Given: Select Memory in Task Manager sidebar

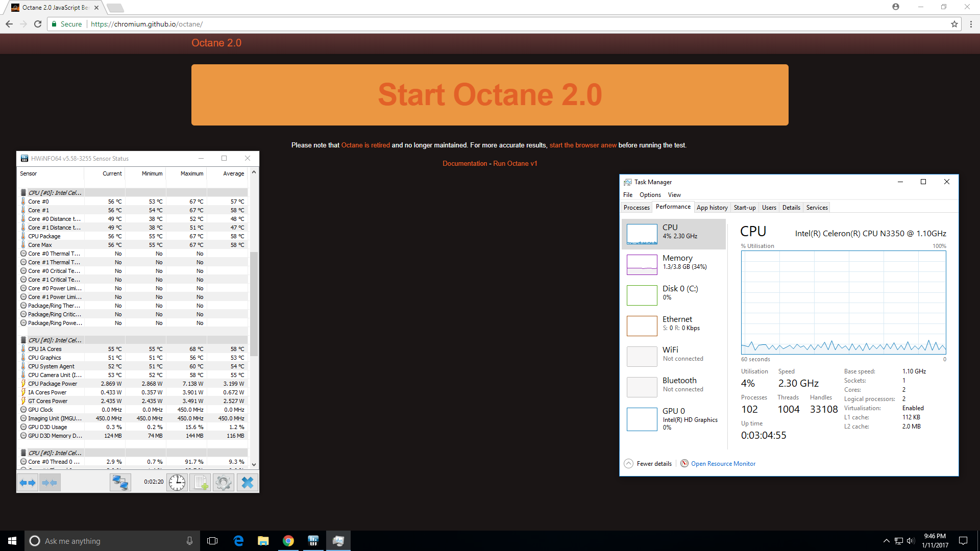Looking at the screenshot, I should (x=674, y=265).
